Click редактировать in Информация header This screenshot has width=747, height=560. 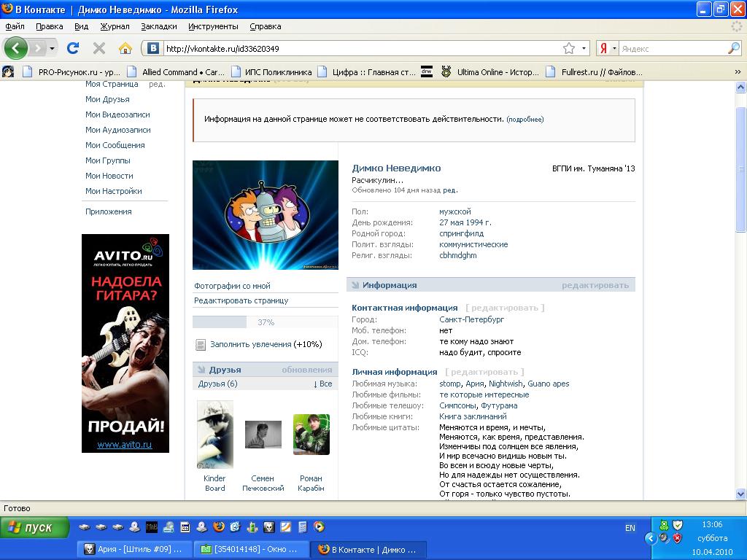pyautogui.click(x=595, y=285)
